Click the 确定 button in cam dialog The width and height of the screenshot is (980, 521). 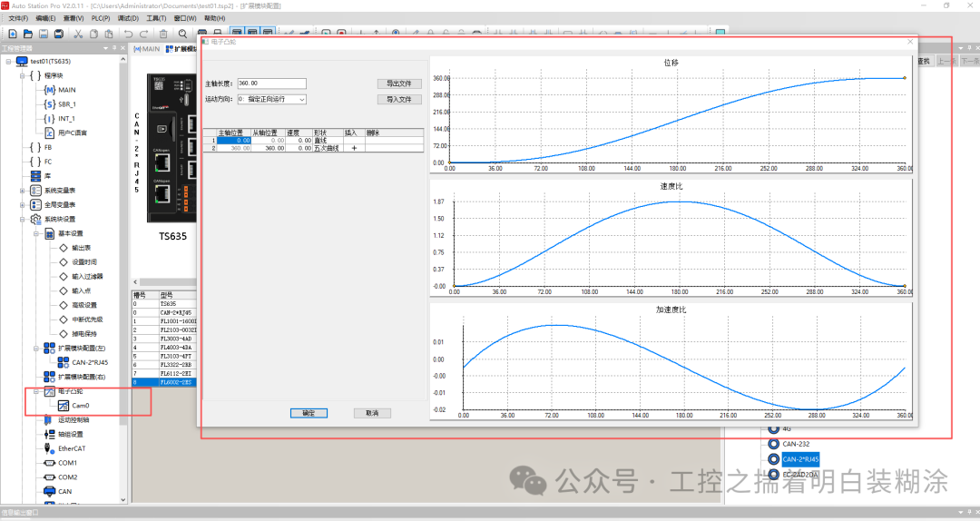tap(309, 413)
